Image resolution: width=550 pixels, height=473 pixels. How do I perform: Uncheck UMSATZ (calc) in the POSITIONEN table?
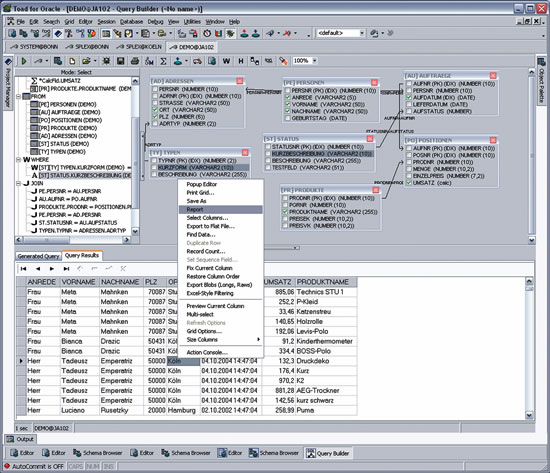pyautogui.click(x=409, y=183)
